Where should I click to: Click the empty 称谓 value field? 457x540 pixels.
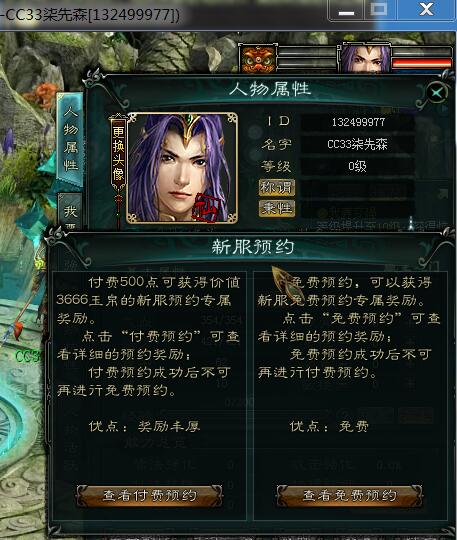[358, 188]
